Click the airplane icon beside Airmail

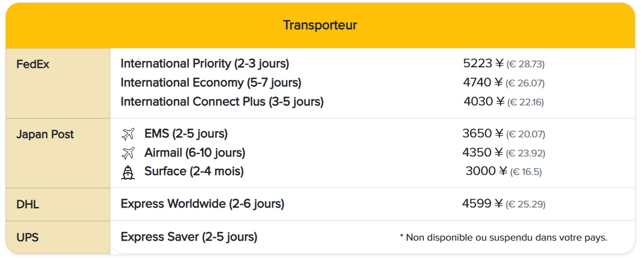coord(128,153)
